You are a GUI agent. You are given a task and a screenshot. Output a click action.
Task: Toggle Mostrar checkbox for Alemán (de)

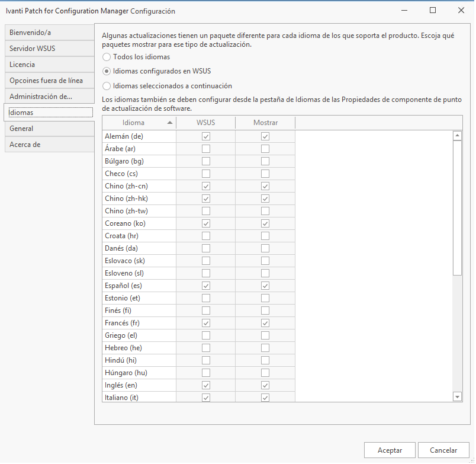[265, 136]
